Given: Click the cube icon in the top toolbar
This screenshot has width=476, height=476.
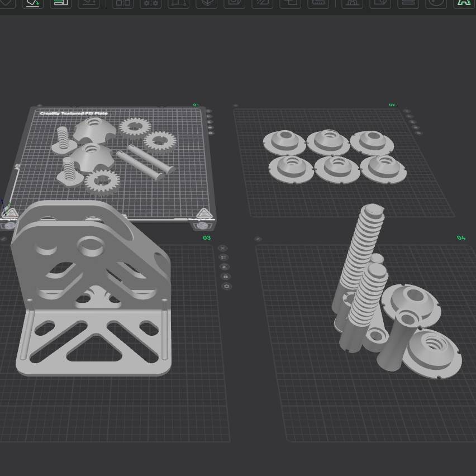Looking at the screenshot, I should pos(207,3).
